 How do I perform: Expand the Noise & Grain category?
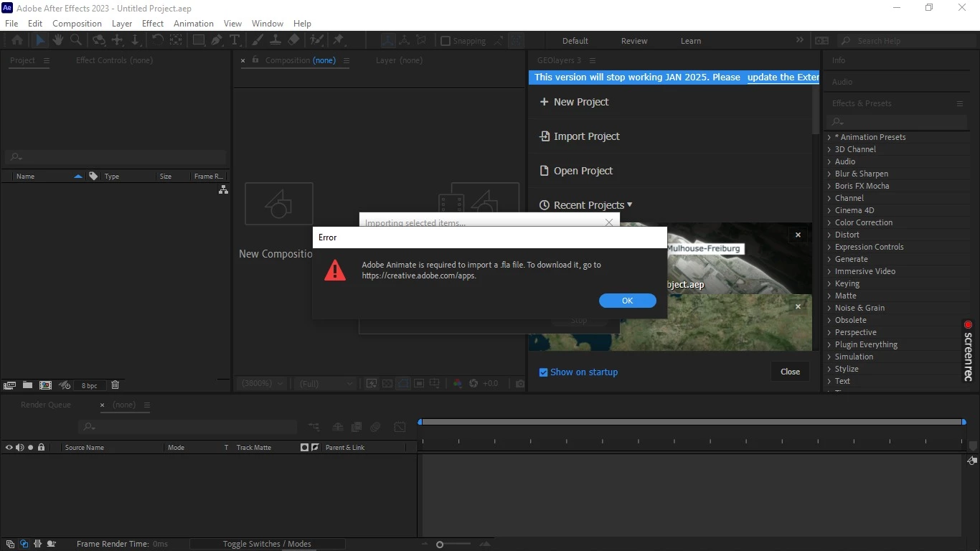(x=829, y=308)
